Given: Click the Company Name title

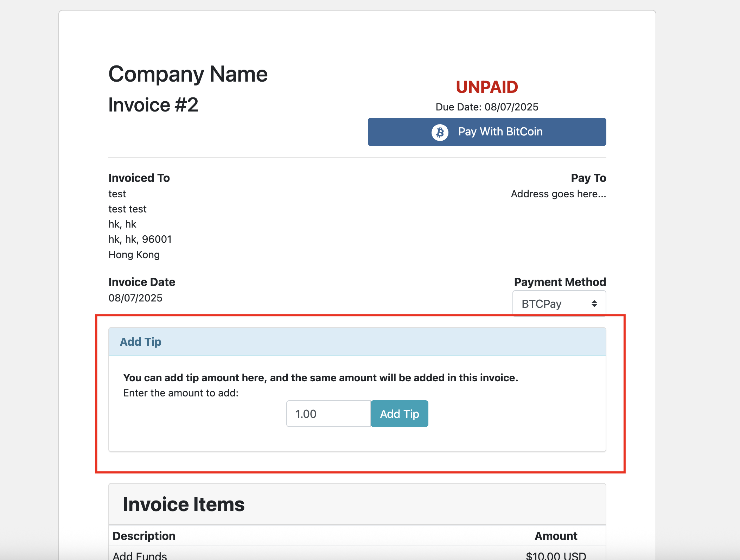Looking at the screenshot, I should (x=188, y=74).
